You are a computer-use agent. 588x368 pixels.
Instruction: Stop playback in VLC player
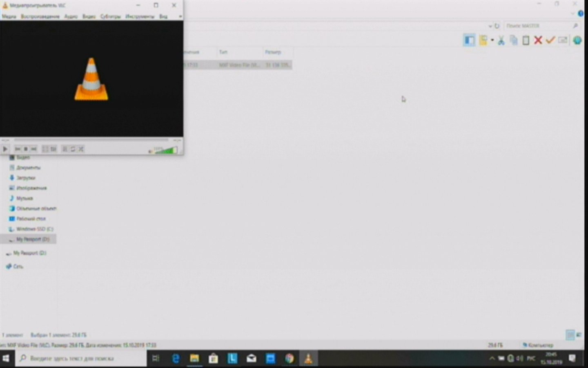click(26, 149)
